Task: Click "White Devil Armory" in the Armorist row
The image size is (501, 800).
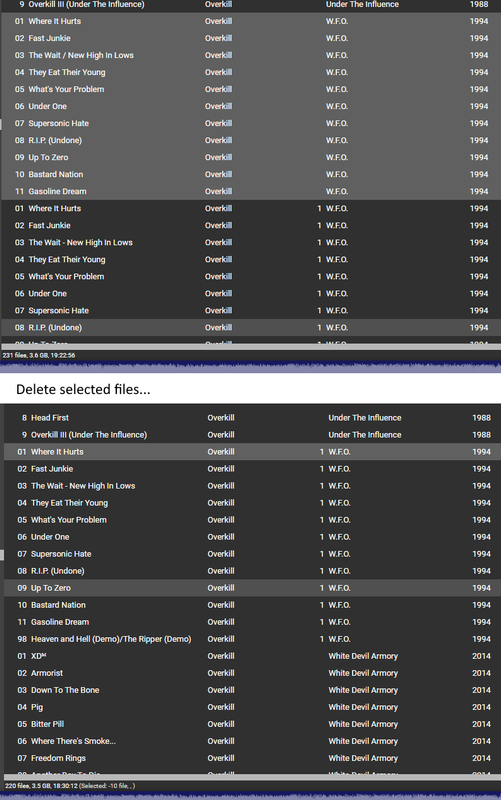Action: 363,673
